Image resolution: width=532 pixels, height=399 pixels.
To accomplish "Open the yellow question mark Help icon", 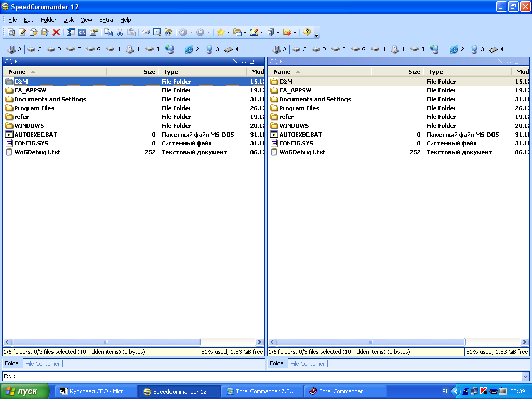I will point(307,32).
